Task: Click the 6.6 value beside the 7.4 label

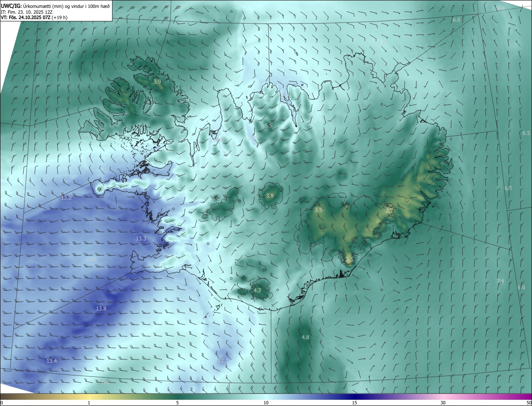Action: click(521, 288)
